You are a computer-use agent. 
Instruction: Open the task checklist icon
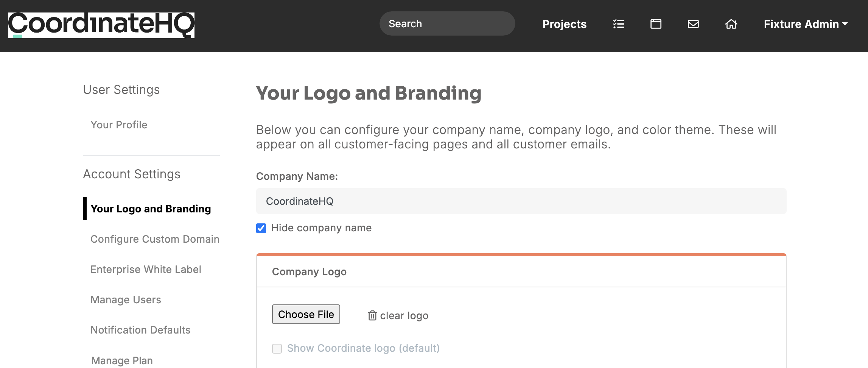(x=619, y=24)
